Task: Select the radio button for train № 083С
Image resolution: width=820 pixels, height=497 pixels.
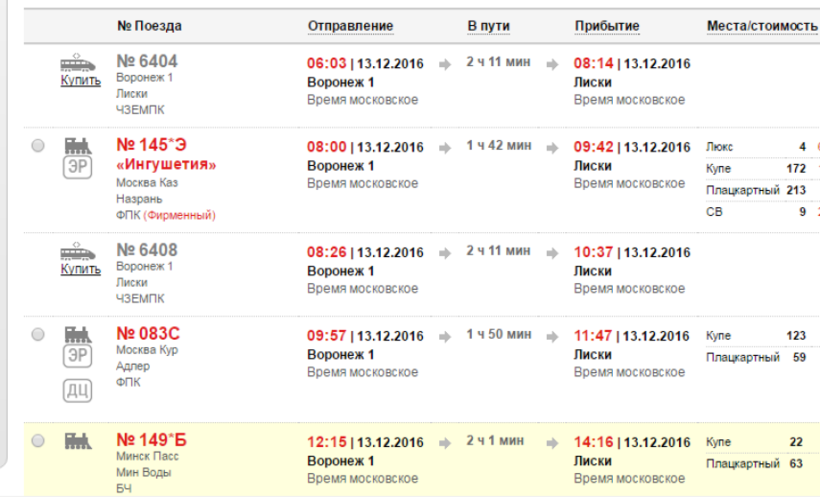Action: tap(38, 334)
